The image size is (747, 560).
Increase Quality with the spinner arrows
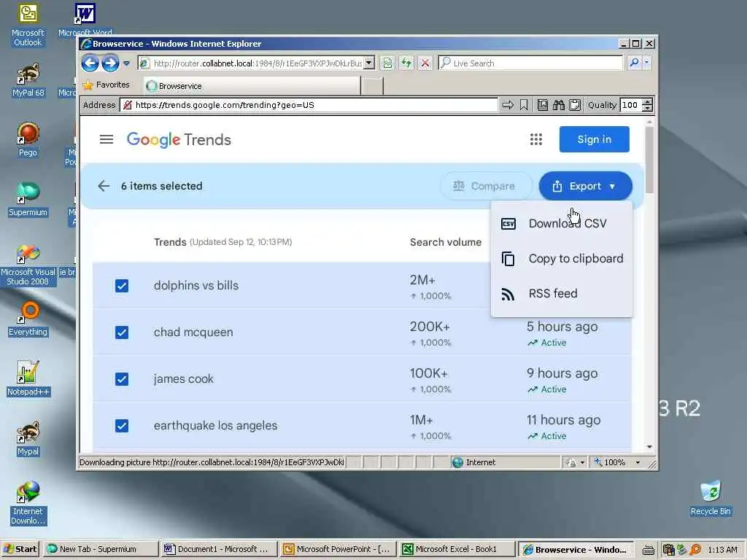647,101
